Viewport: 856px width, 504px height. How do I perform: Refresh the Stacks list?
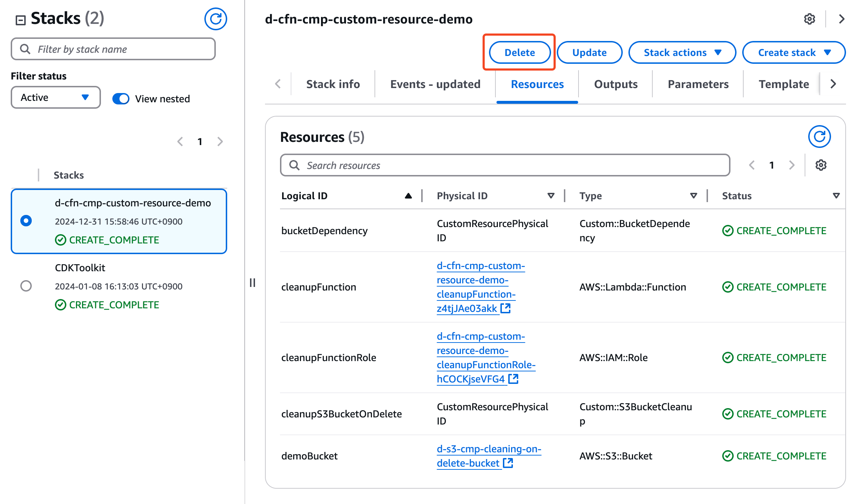[x=215, y=19]
